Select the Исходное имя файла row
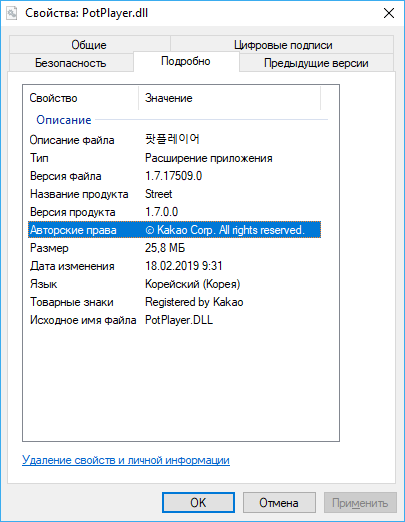405x522 pixels. pyautogui.click(x=174, y=320)
